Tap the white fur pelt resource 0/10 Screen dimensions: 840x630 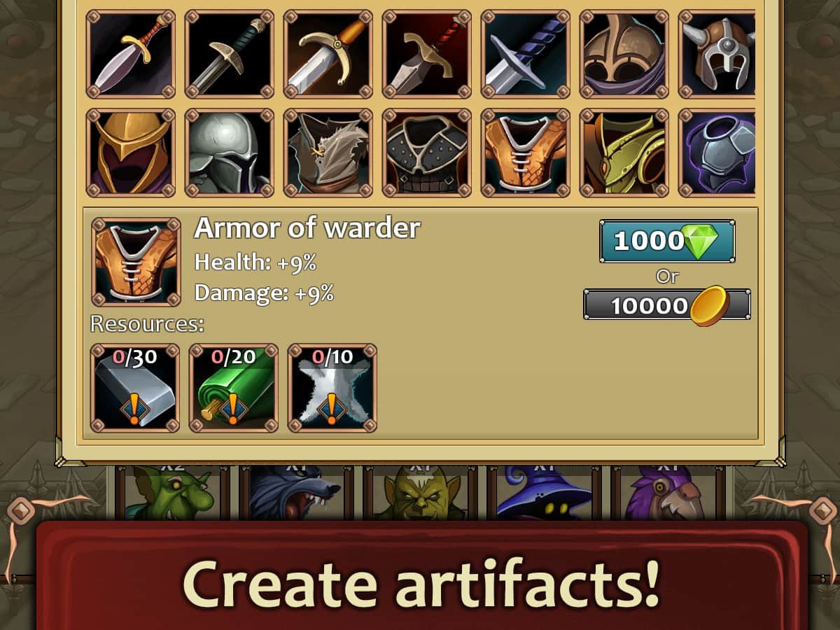point(332,388)
